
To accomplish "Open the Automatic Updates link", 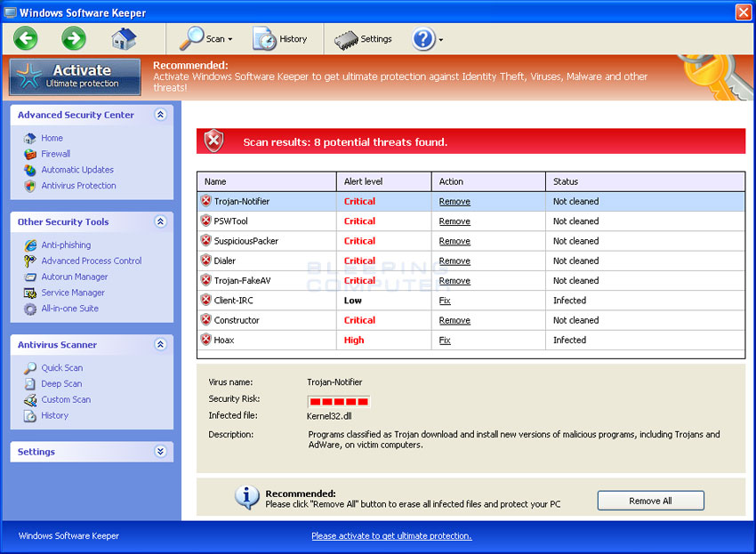I will pos(77,170).
